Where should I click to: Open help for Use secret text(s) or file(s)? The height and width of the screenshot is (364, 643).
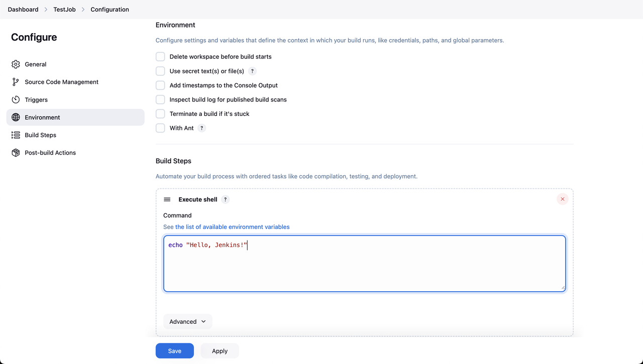point(253,71)
